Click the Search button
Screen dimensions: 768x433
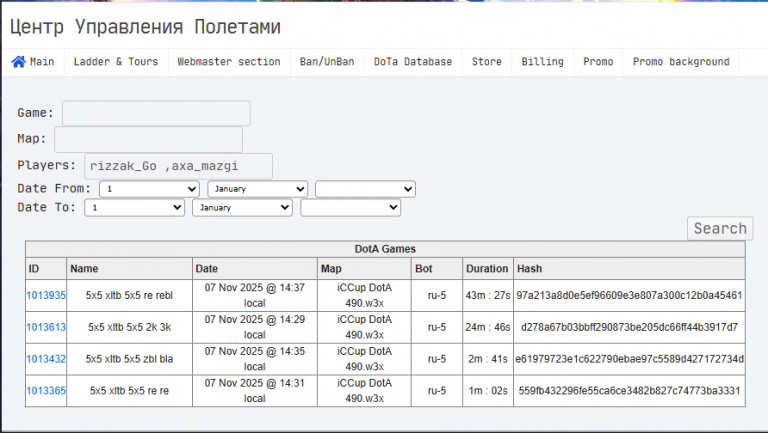click(720, 229)
